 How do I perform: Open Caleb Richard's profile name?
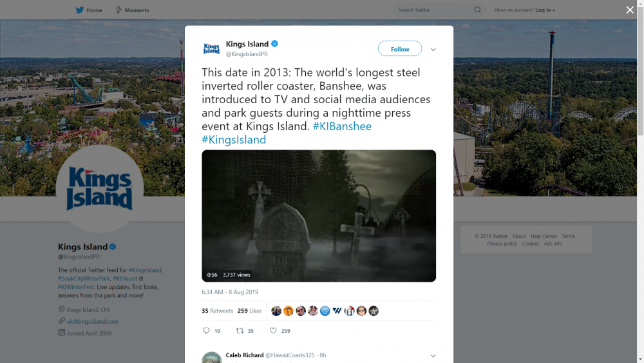pos(244,355)
